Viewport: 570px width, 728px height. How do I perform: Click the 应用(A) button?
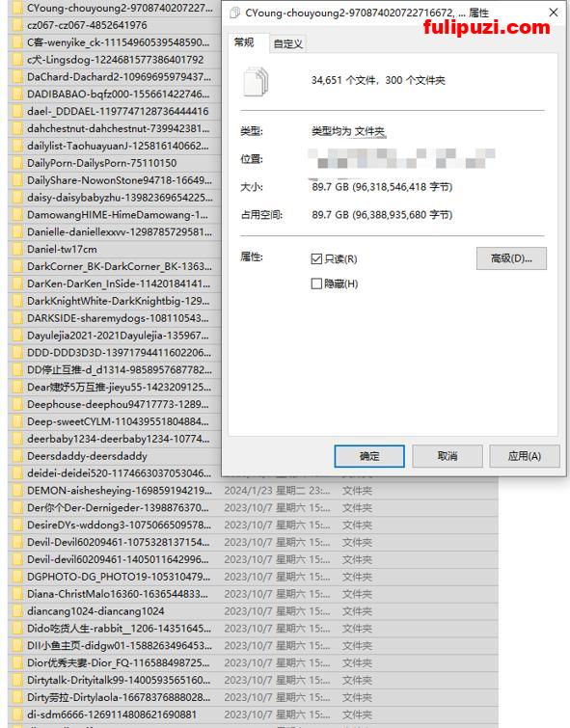tap(525, 456)
